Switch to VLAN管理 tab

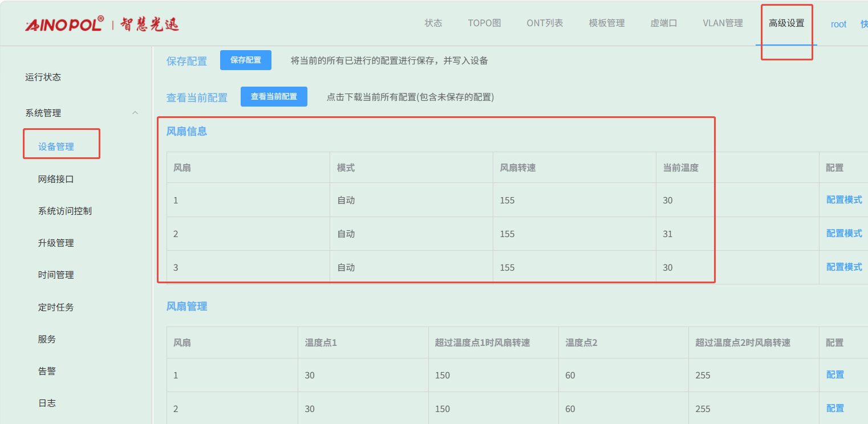coord(723,23)
